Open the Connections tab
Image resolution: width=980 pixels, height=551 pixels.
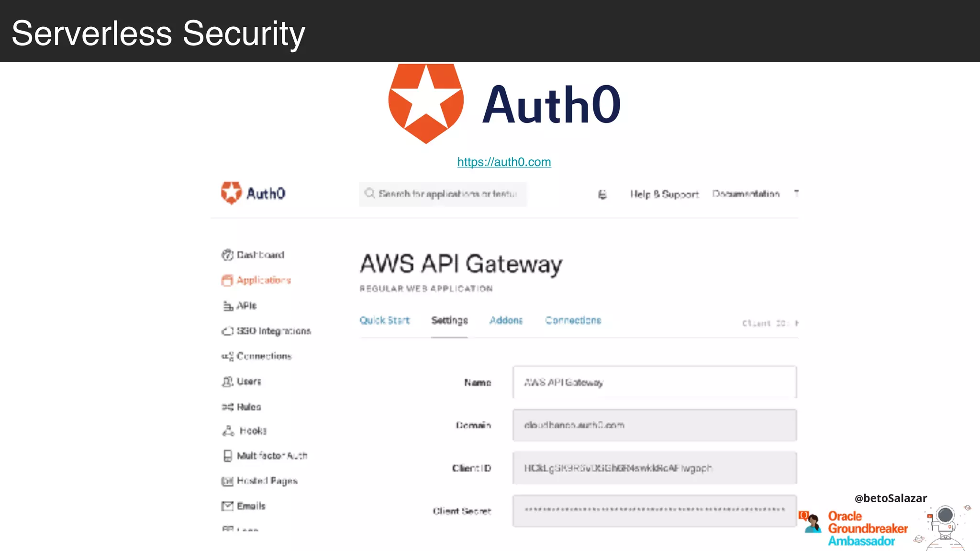click(573, 320)
